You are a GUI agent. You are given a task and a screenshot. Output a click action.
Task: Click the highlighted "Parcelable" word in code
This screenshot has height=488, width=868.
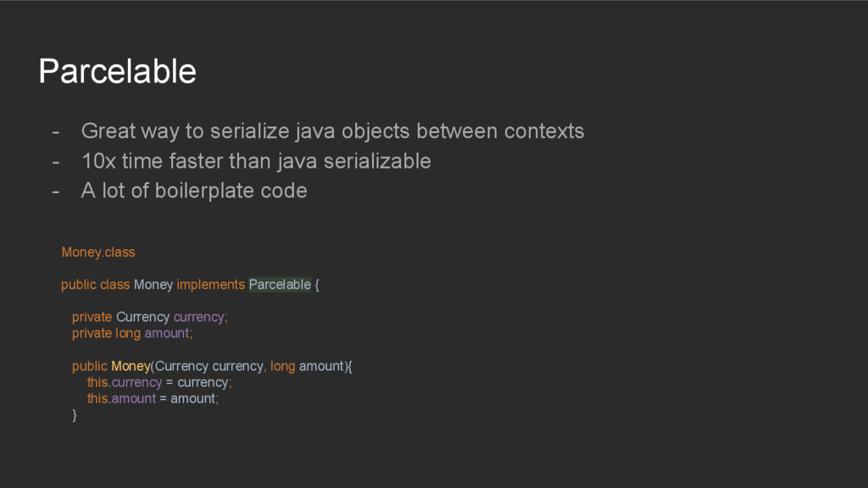click(280, 285)
